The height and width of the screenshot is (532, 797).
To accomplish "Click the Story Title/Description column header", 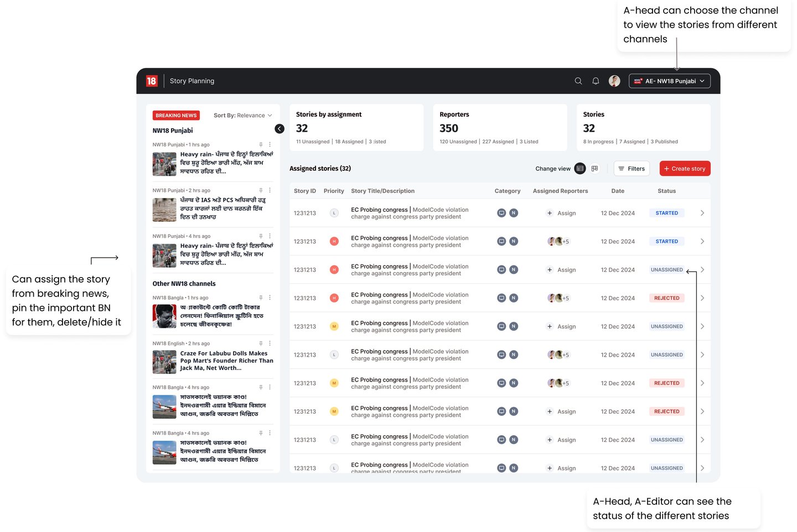I will click(383, 191).
